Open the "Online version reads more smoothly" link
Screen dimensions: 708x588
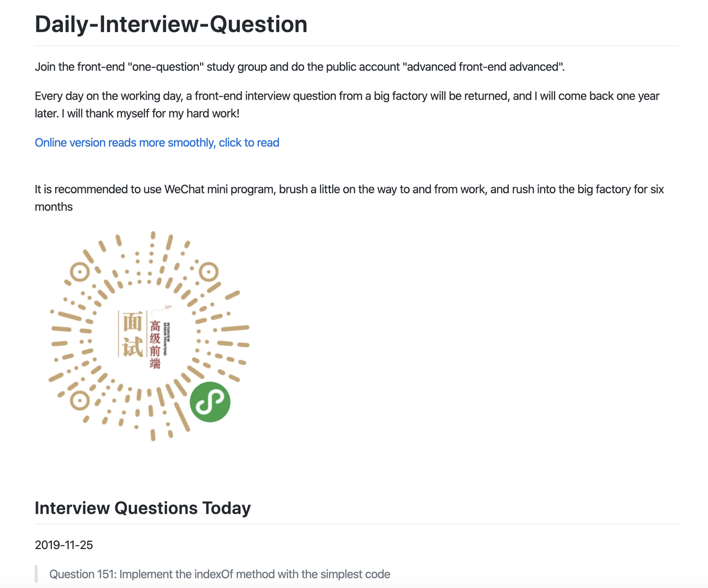(157, 143)
